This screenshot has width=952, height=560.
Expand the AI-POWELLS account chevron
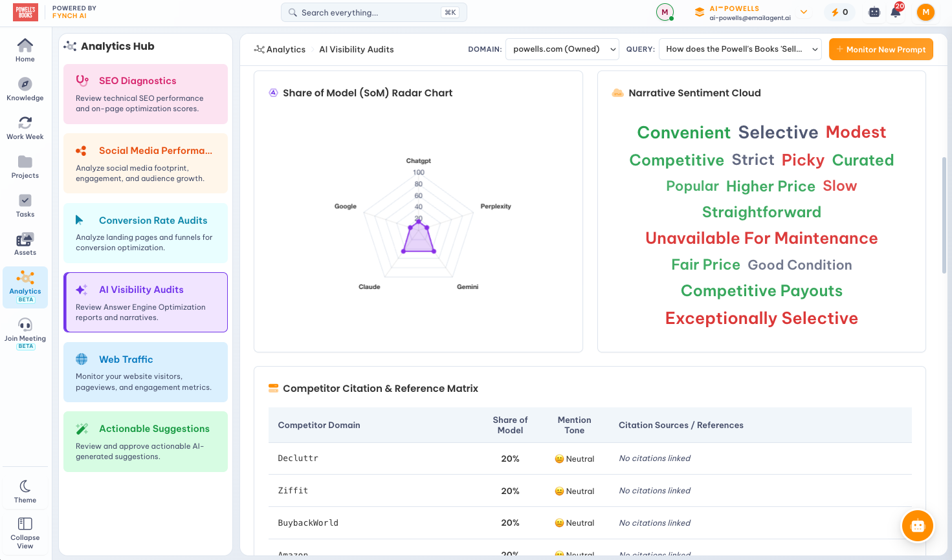point(804,12)
